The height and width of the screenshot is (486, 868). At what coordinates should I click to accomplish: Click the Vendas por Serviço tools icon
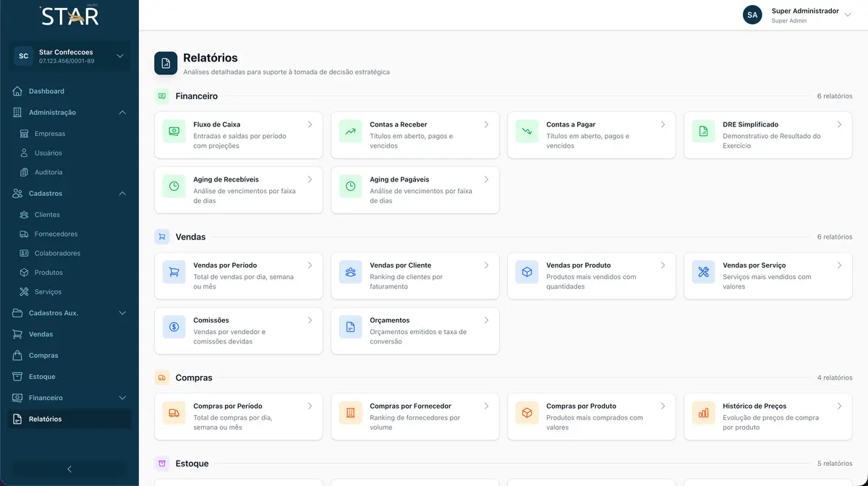tap(703, 272)
